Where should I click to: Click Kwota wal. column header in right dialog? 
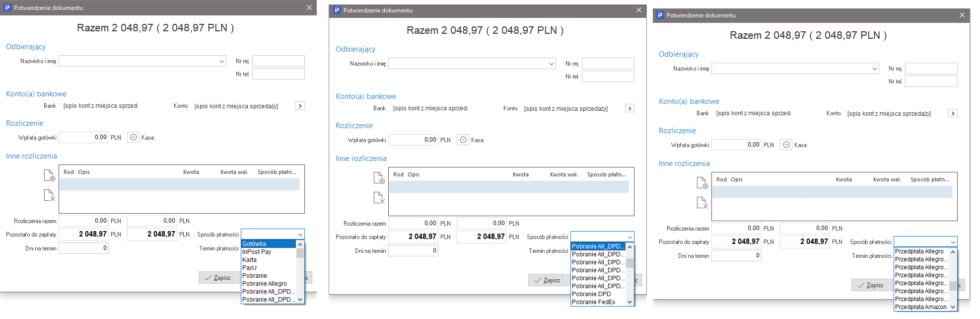coord(887,179)
